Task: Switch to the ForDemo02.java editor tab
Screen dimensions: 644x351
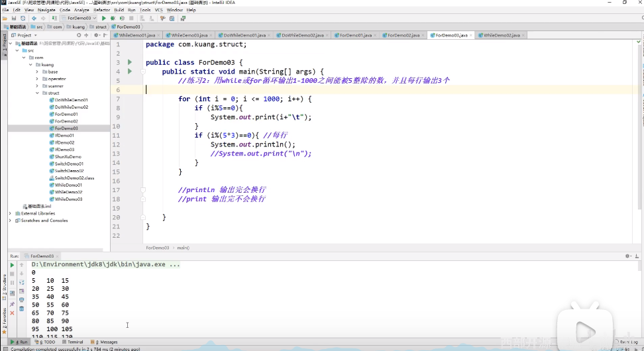Action: click(x=403, y=35)
